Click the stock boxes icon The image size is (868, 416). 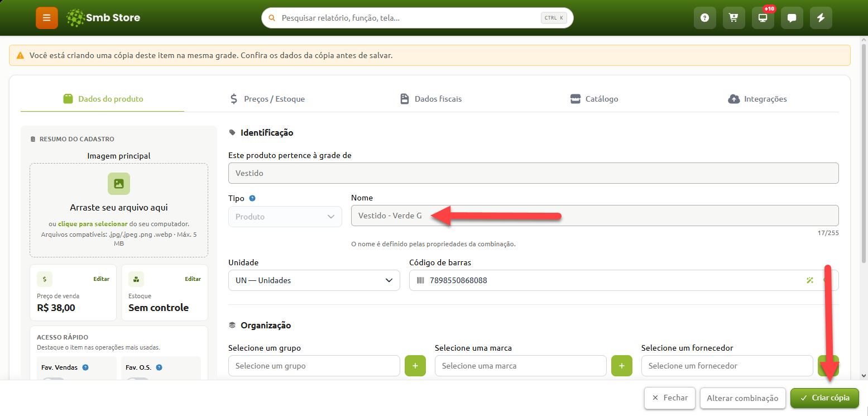136,279
